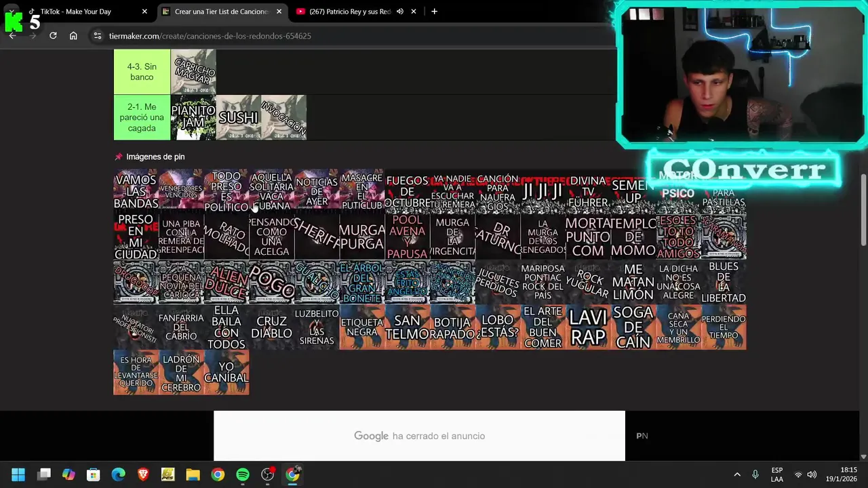
Task: Open File Explorer from the taskbar
Action: [193, 474]
